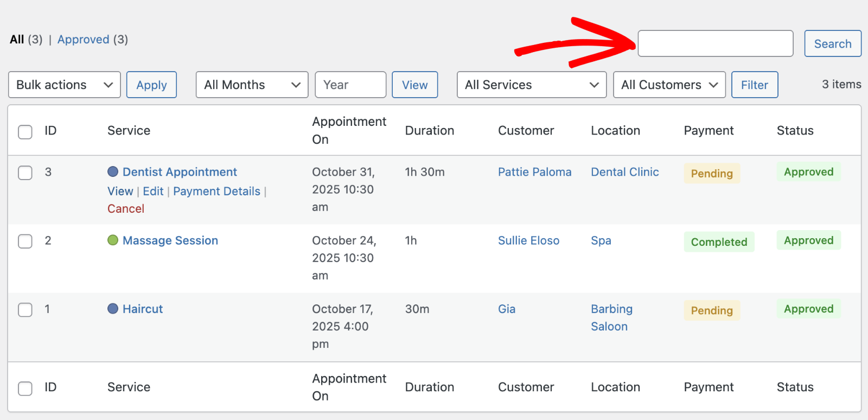Open the Massage Session service link
Screen dimensions: 868x420
(x=170, y=240)
